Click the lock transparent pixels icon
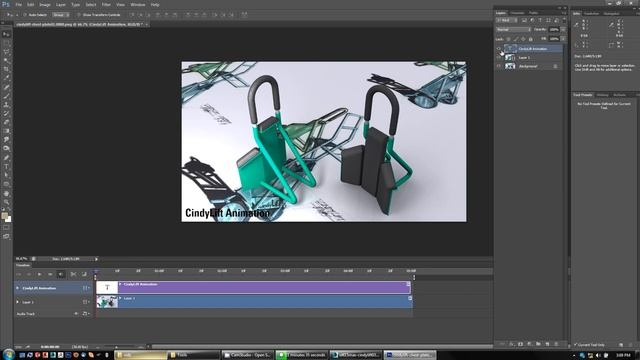640x360 pixels. pos(508,39)
